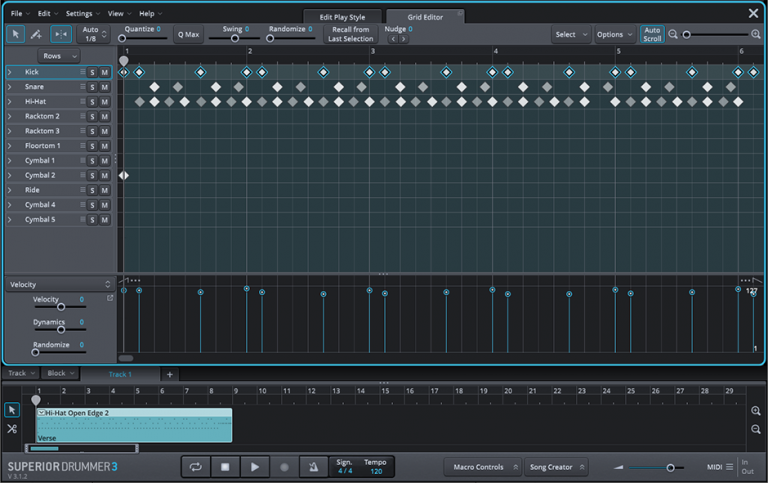
Task: Open the Rows dropdown
Action: click(58, 56)
